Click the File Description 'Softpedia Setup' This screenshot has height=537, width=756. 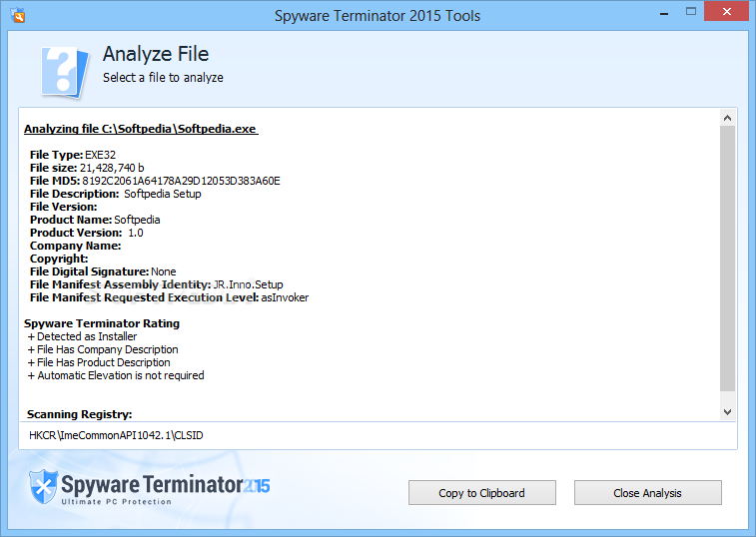coord(163,194)
